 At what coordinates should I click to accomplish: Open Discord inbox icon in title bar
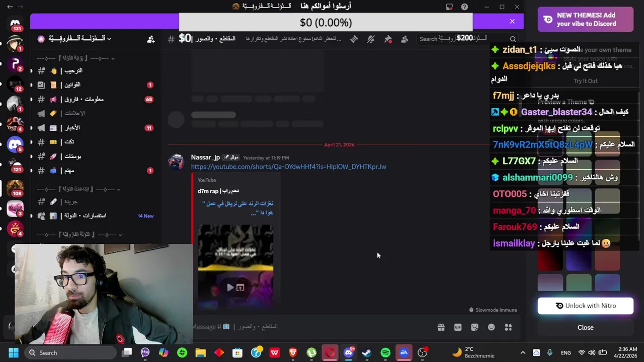click(x=449, y=7)
